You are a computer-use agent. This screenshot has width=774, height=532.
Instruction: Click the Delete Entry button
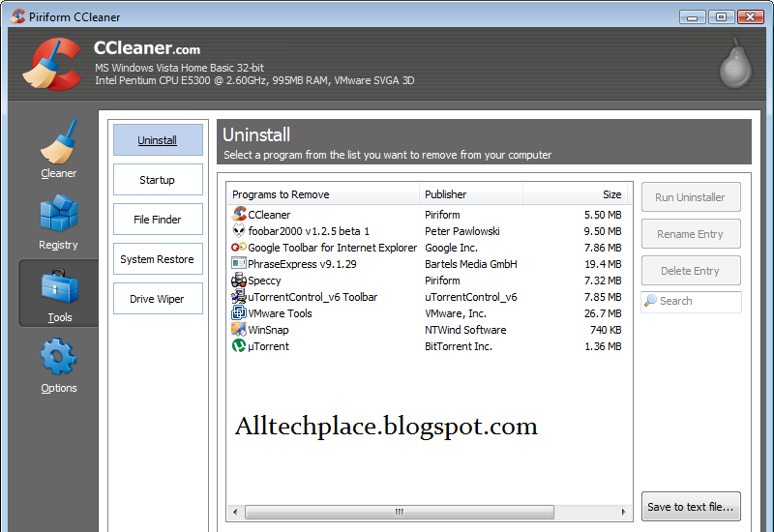click(x=691, y=270)
